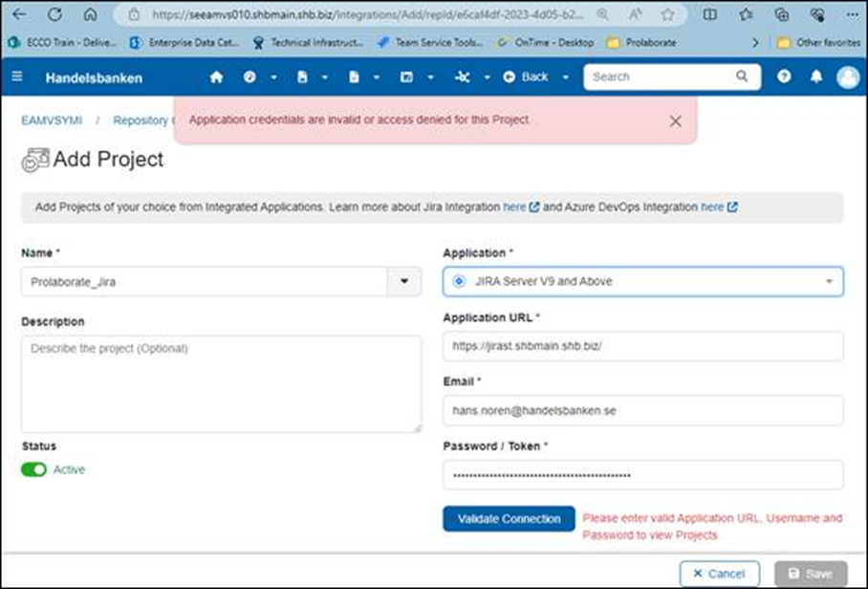Toggle the Active status switch
Viewport: 868px width, 589px height.
[33, 469]
